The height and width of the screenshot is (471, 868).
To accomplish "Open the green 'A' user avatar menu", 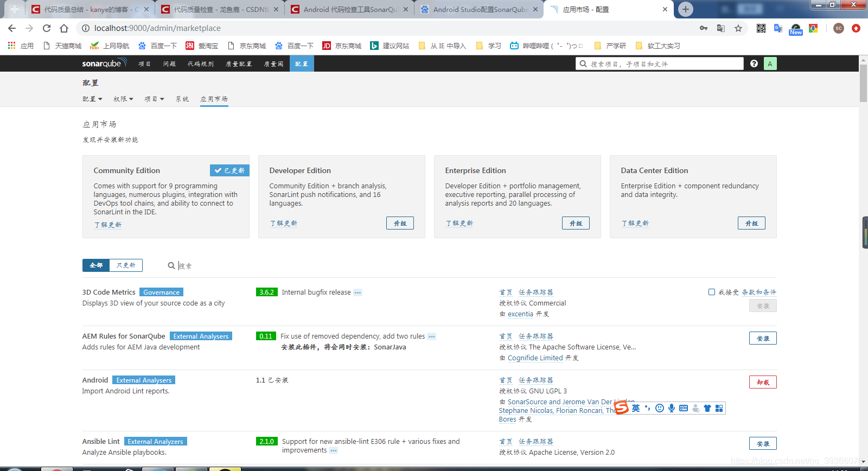I will 770,63.
